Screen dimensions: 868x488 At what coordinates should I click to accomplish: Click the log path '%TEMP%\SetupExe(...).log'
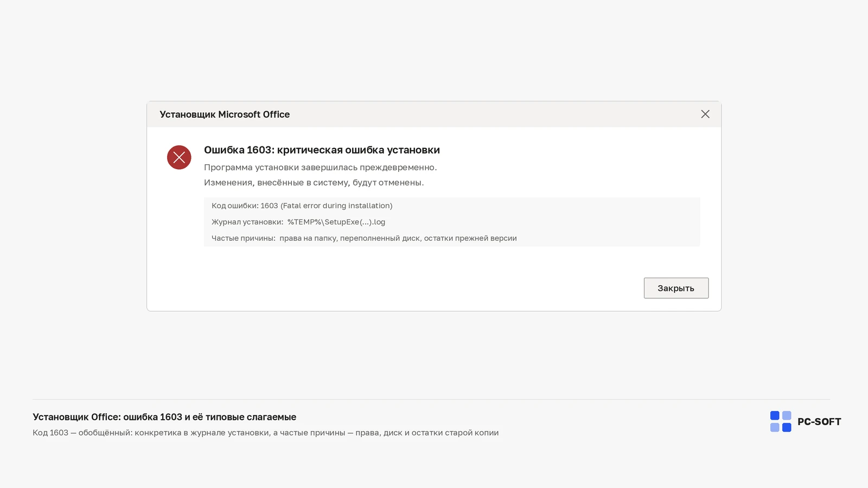(336, 222)
